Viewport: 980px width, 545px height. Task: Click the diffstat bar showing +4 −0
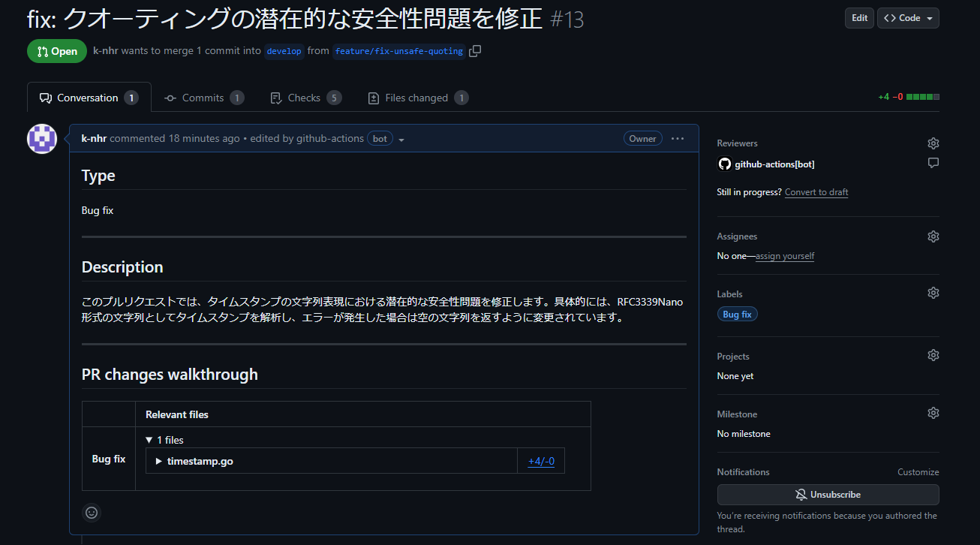coord(909,97)
